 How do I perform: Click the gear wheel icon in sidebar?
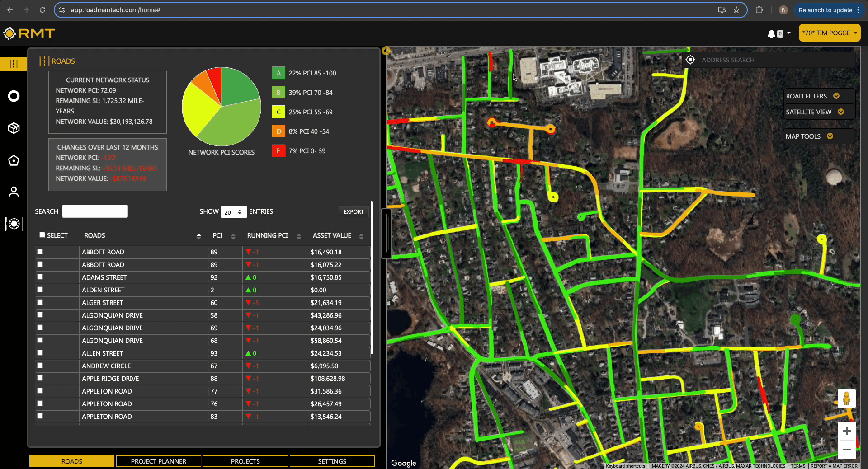click(x=14, y=224)
